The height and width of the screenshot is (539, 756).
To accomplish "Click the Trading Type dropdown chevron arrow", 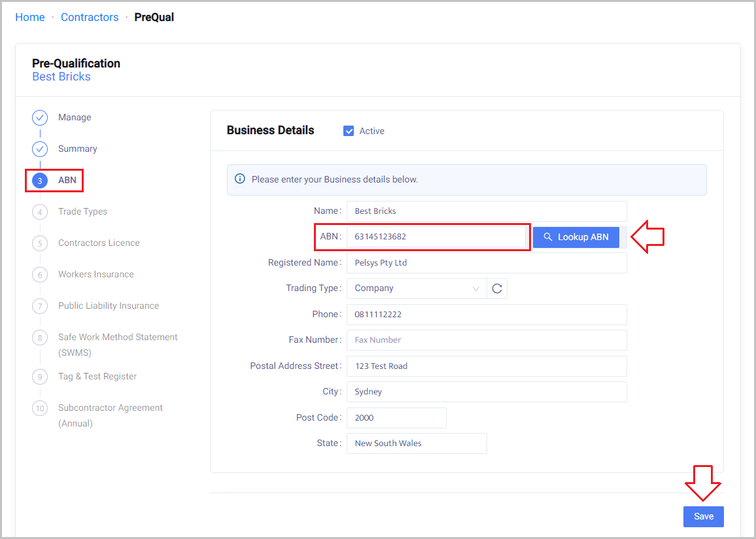I will pyautogui.click(x=476, y=288).
